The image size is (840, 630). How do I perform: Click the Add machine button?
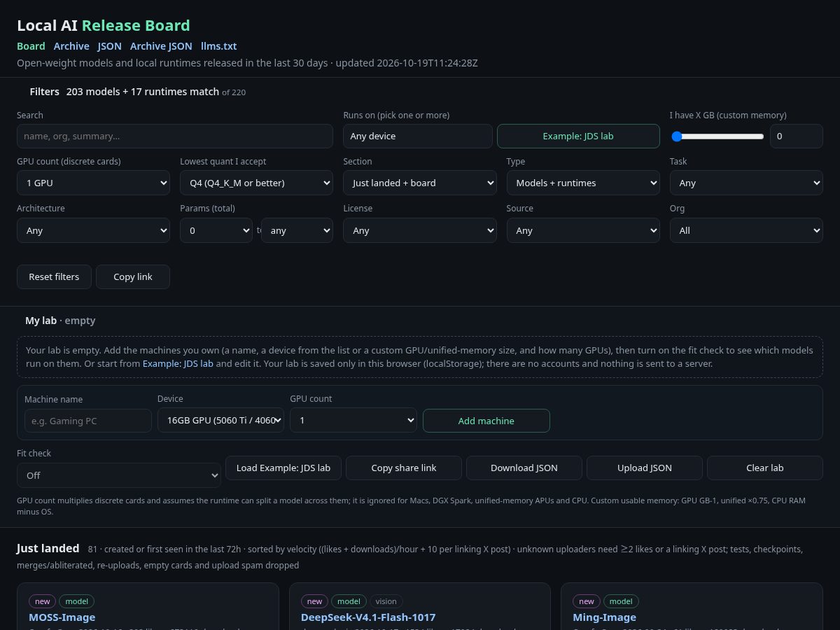point(486,421)
